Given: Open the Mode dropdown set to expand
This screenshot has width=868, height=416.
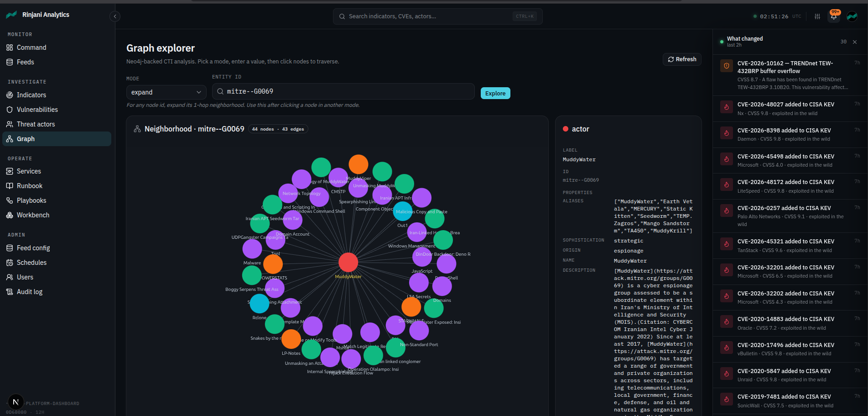Looking at the screenshot, I should click(x=166, y=92).
